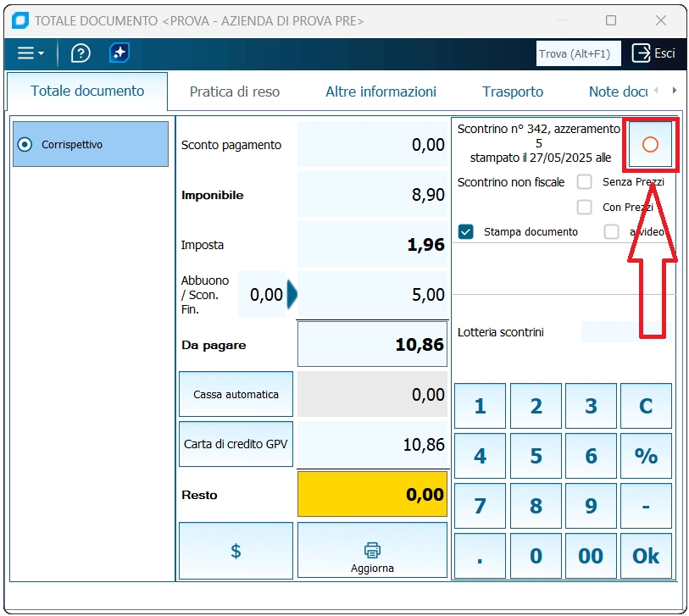This screenshot has height=616, width=689.
Task: Enable the Senza Prezzi checkbox
Action: pos(585,181)
